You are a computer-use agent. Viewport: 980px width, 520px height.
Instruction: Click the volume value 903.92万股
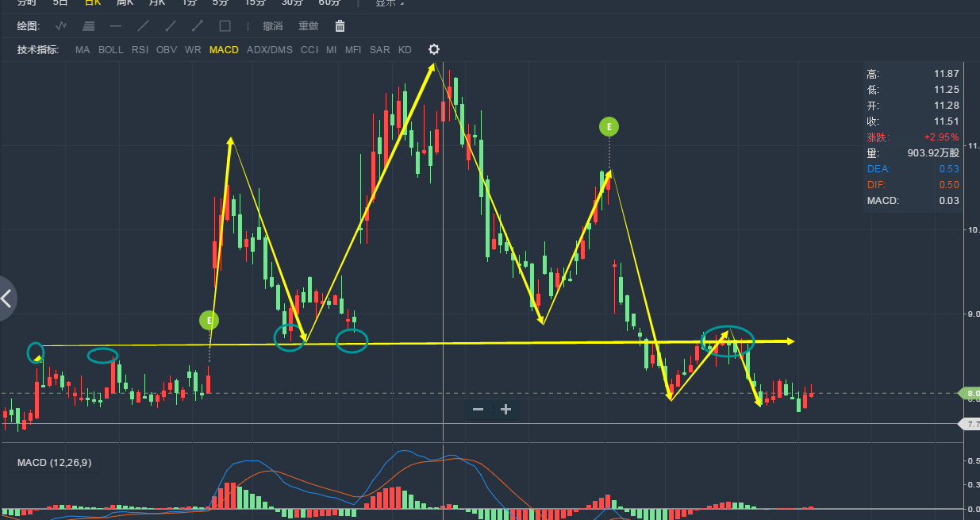click(x=933, y=153)
